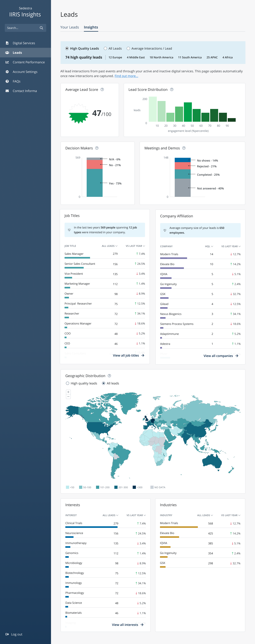The image size is (255, 644).
Task: Click the GSK industry row
Action: tap(200, 564)
